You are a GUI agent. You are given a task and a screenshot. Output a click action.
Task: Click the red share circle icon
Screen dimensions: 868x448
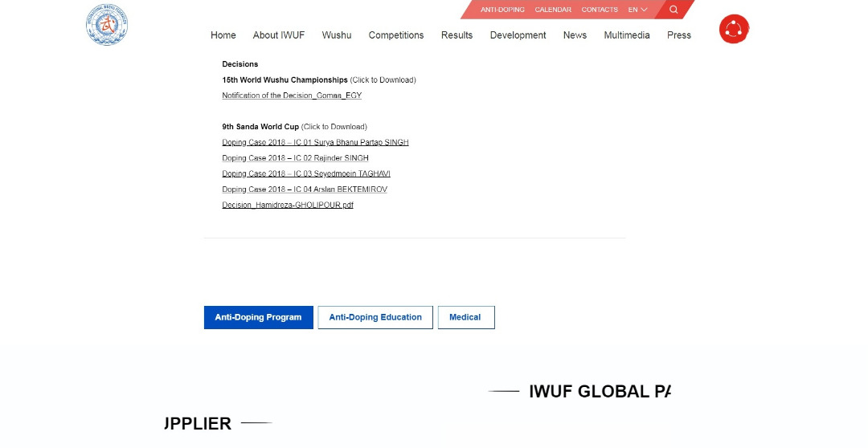(734, 29)
